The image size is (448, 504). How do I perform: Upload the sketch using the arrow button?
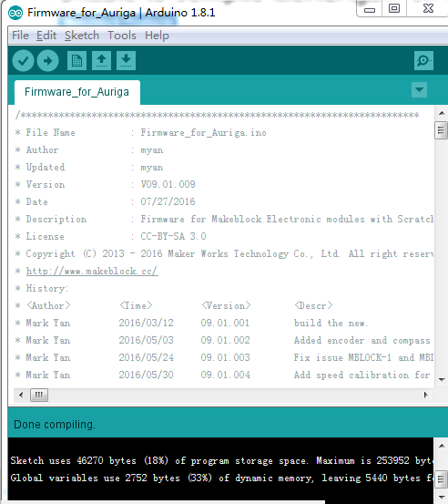(x=48, y=60)
